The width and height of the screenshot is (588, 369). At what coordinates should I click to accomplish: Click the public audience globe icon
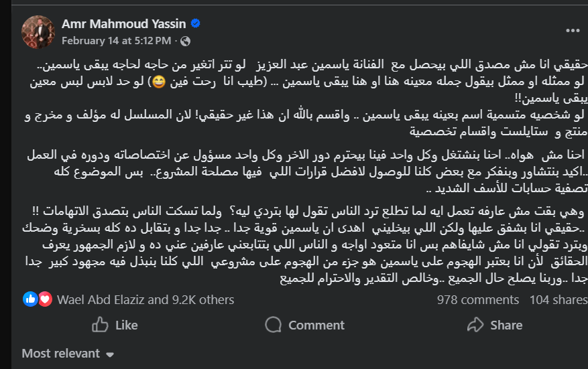coord(186,40)
